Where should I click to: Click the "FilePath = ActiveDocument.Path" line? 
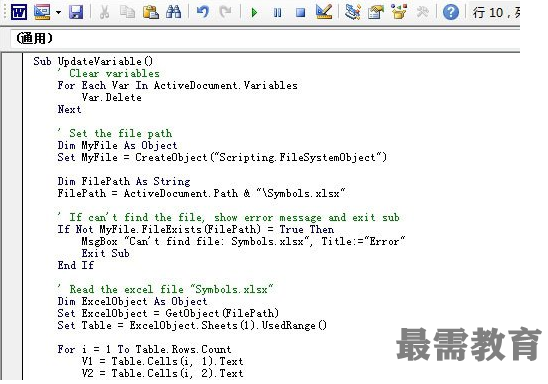point(201,193)
